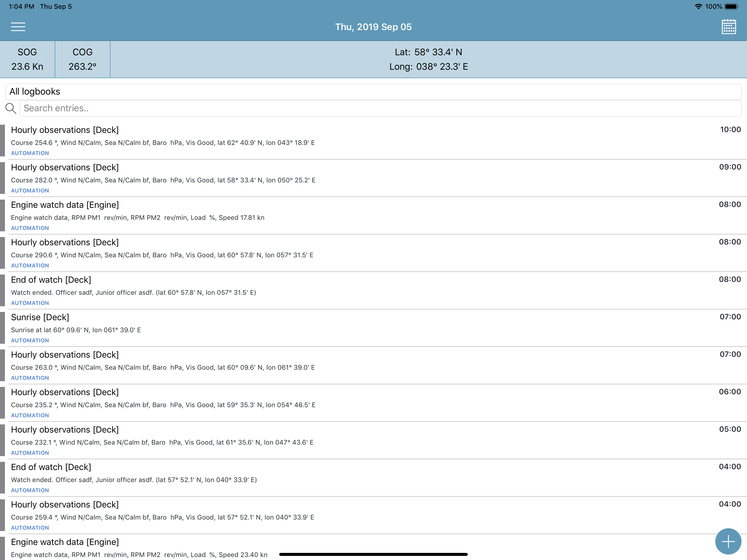Tap the Thu, 2019 Sep 05 title
747x560 pixels.
[373, 27]
